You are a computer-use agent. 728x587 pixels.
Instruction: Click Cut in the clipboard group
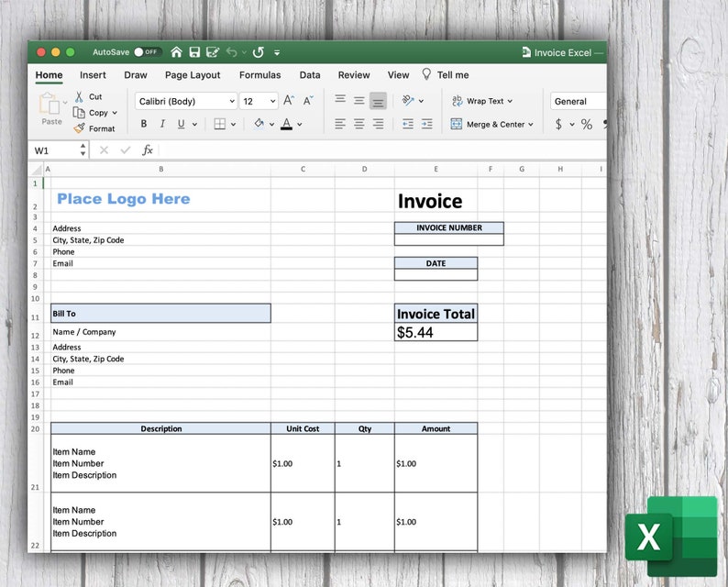[x=89, y=96]
